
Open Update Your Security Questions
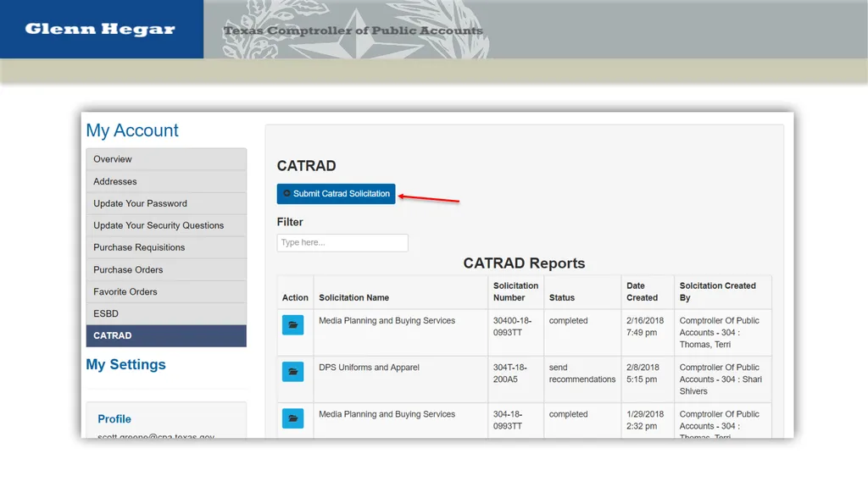166,225
